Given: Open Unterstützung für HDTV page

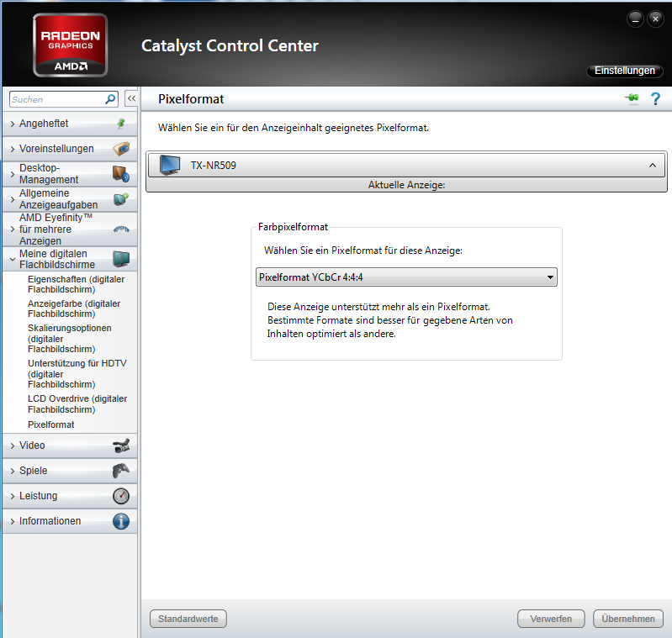Looking at the screenshot, I should (77, 374).
